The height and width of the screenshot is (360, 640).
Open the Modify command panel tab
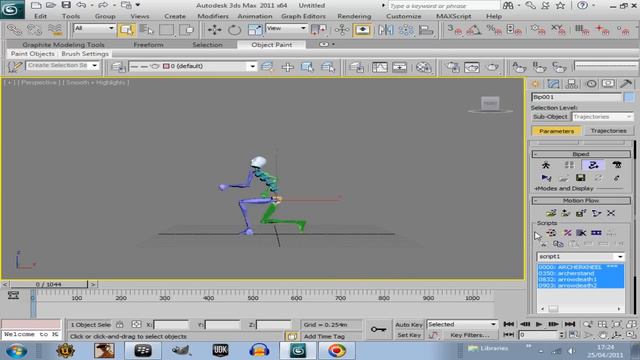click(553, 84)
